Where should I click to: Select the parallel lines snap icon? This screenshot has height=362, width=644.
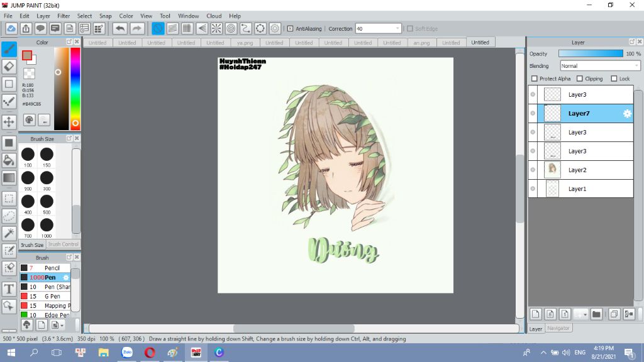(x=172, y=29)
